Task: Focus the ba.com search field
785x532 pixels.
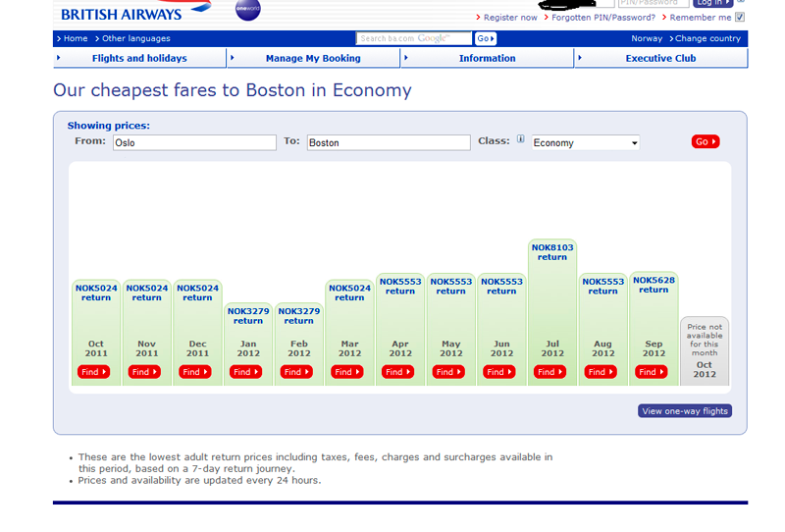Action: click(x=413, y=38)
